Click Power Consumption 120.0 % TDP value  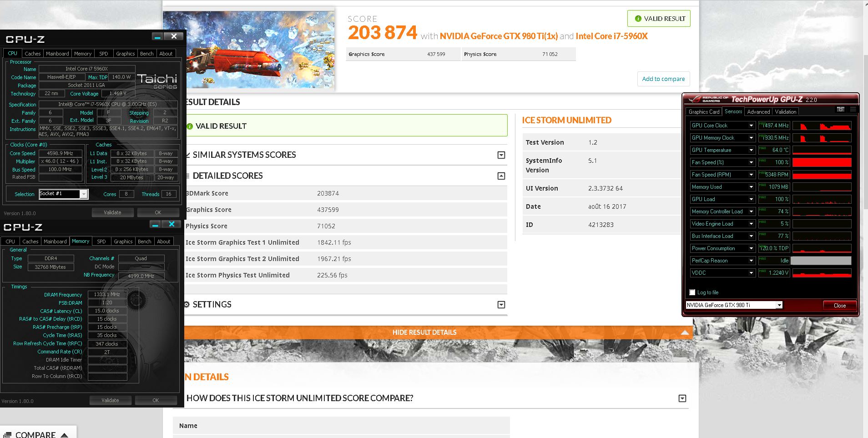pos(774,248)
